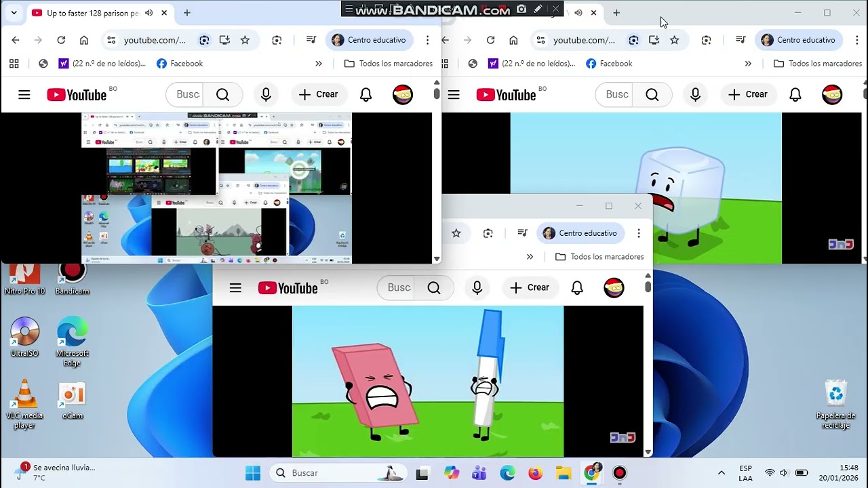This screenshot has height=488, width=868.
Task: Click YouTube search field in front window
Action: pyautogui.click(x=396, y=288)
